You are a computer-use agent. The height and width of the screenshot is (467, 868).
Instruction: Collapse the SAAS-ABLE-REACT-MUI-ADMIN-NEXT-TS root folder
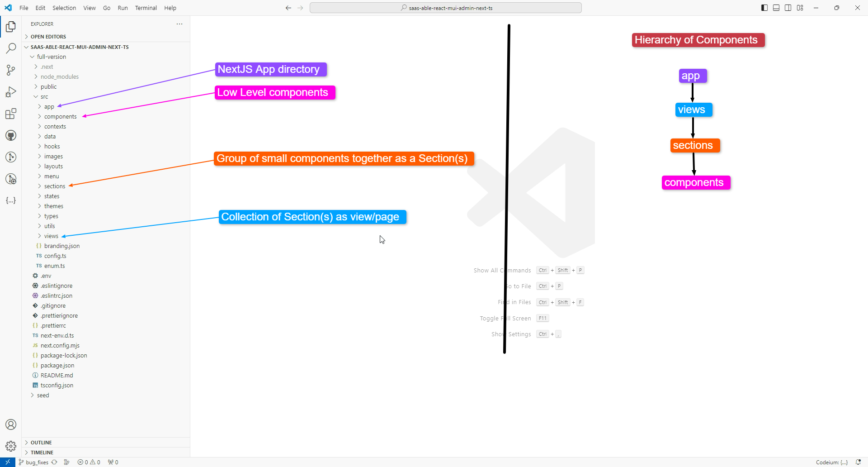(106, 47)
